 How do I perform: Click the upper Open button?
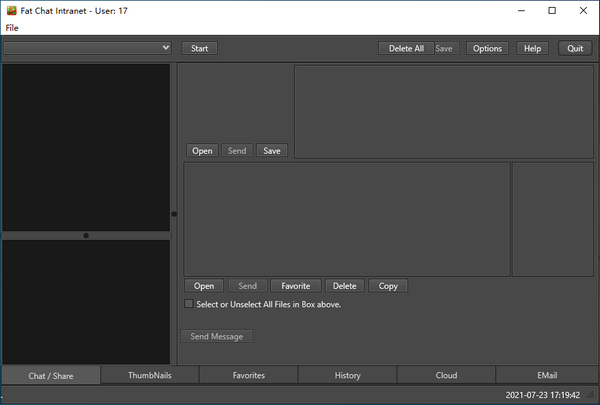[x=202, y=151]
